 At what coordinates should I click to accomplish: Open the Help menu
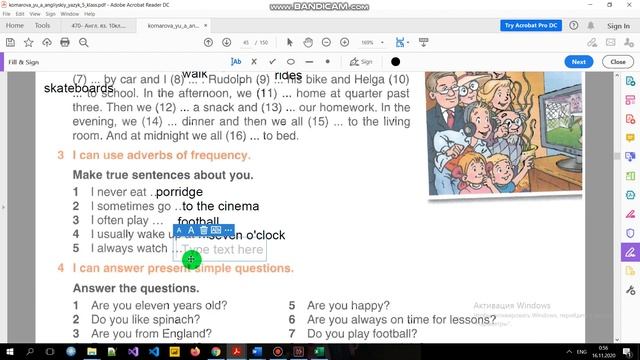(x=89, y=14)
